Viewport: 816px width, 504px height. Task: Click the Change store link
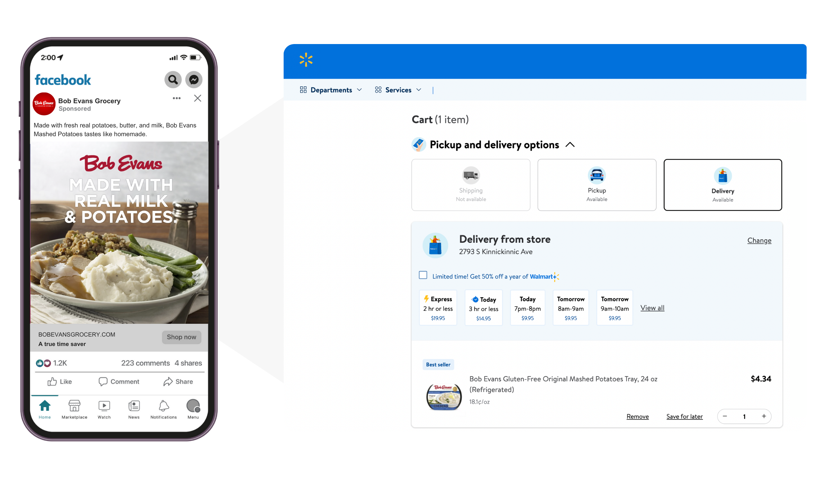click(x=758, y=239)
